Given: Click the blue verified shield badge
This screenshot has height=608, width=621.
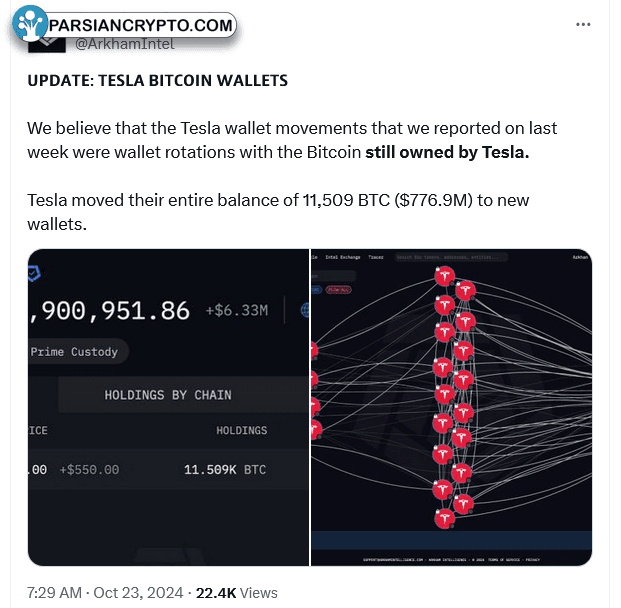Looking at the screenshot, I should point(34,273).
